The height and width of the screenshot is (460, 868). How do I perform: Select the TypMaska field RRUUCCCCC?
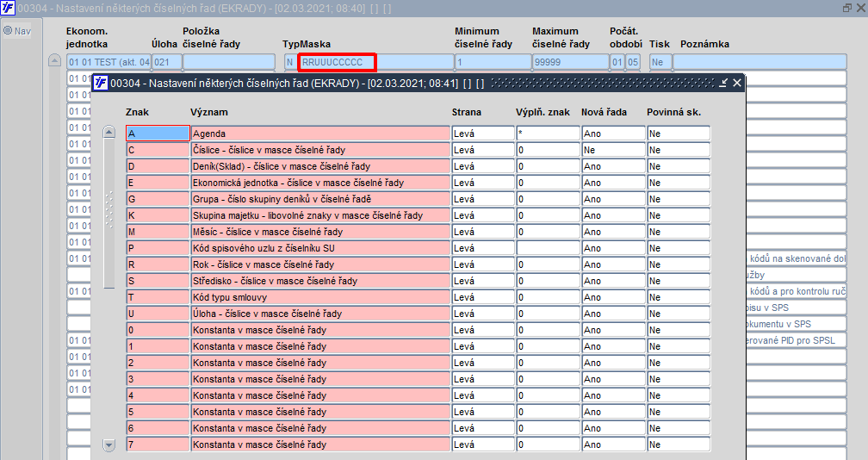[x=338, y=62]
